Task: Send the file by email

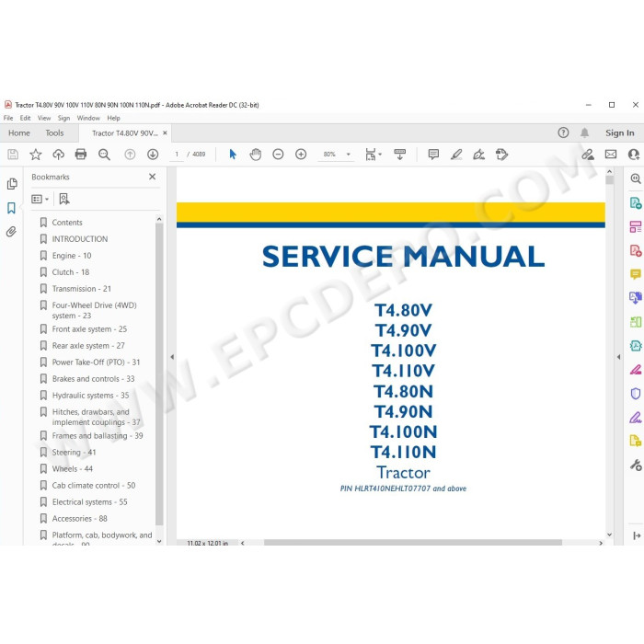Action: point(611,155)
